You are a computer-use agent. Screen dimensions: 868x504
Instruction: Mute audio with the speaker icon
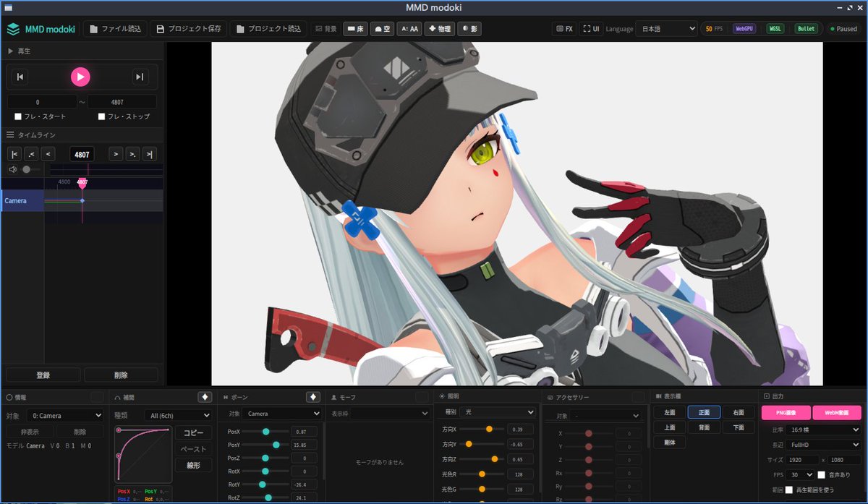pos(12,169)
